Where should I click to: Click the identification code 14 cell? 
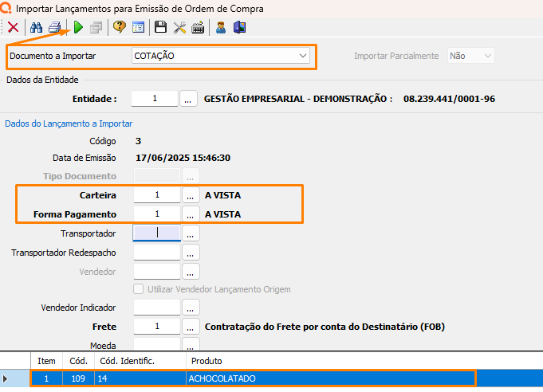pyautogui.click(x=140, y=378)
